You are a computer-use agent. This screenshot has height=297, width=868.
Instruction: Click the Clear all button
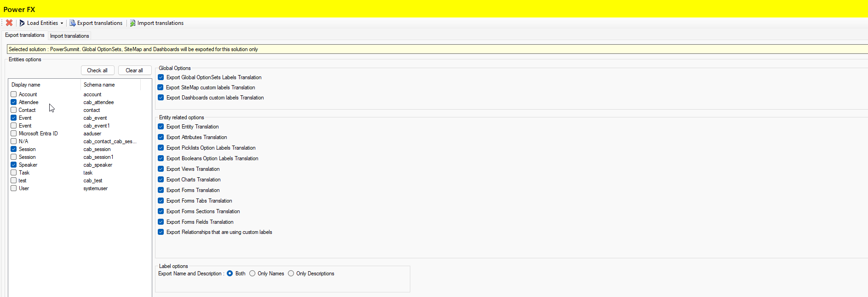[134, 70]
